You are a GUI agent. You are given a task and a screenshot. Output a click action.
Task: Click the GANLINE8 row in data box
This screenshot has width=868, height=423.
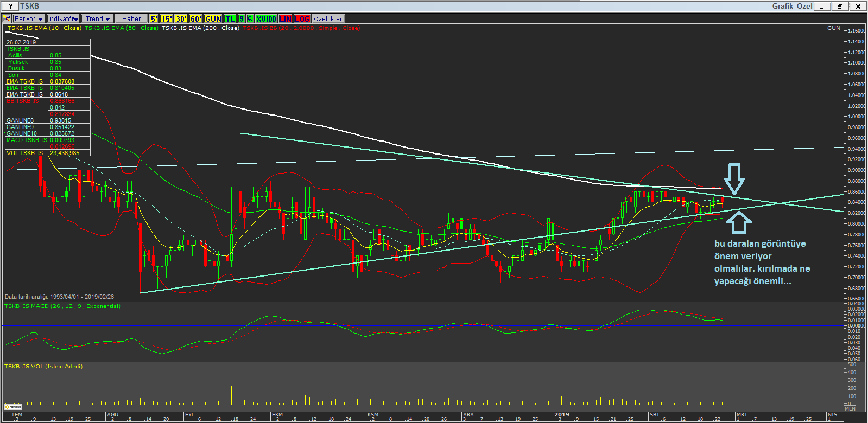pos(48,120)
